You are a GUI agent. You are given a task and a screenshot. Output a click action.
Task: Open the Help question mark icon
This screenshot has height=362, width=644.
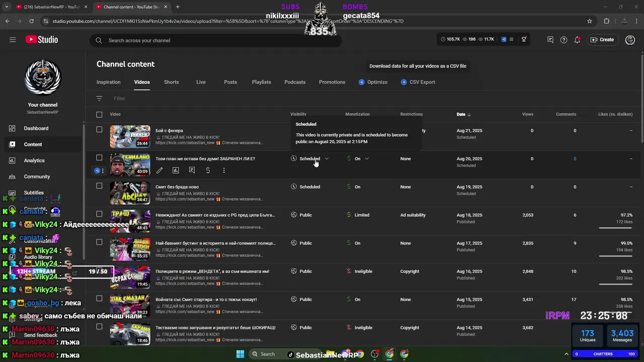(x=563, y=40)
